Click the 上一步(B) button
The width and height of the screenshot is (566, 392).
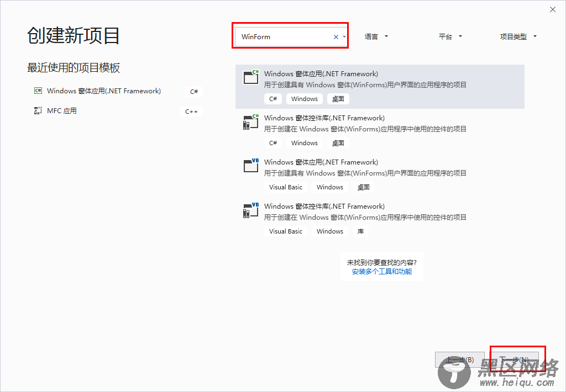click(x=459, y=359)
